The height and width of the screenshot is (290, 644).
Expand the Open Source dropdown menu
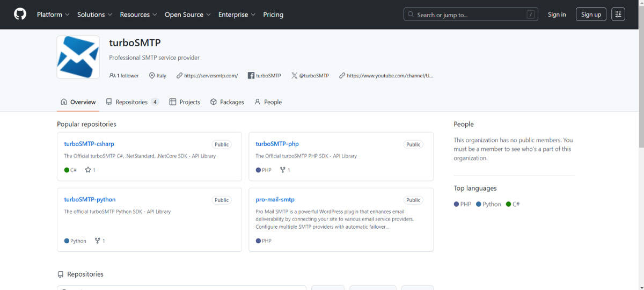pyautogui.click(x=187, y=15)
